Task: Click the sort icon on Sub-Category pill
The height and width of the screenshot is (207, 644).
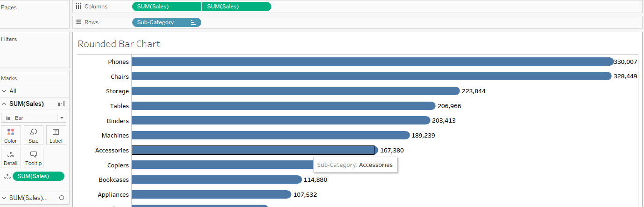Action: tap(193, 22)
